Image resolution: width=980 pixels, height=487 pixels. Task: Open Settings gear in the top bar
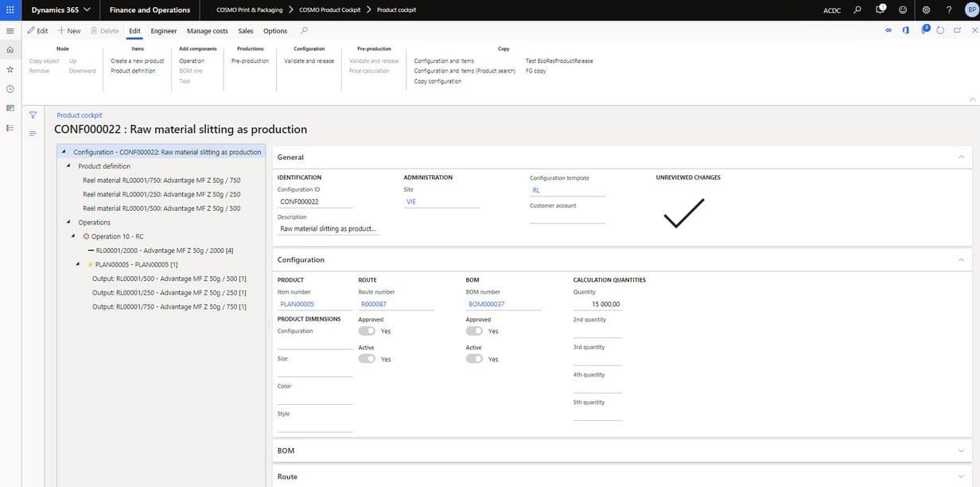tap(926, 10)
